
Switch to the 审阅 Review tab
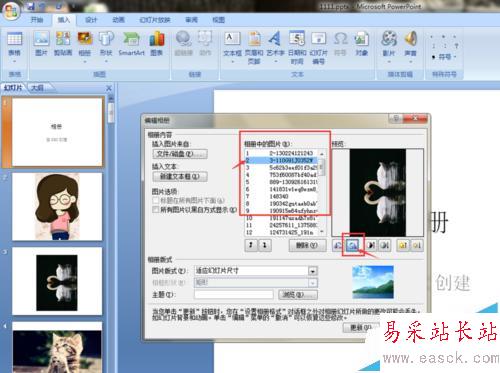click(191, 20)
